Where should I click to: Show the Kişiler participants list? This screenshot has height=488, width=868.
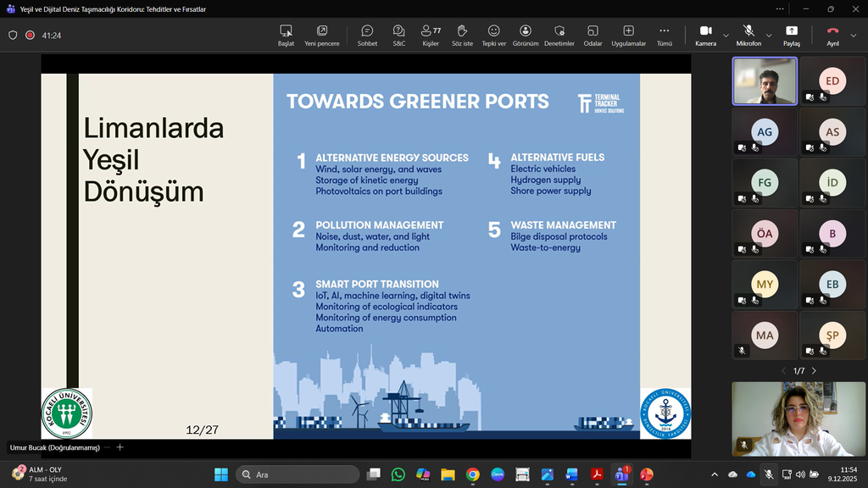pyautogui.click(x=431, y=35)
